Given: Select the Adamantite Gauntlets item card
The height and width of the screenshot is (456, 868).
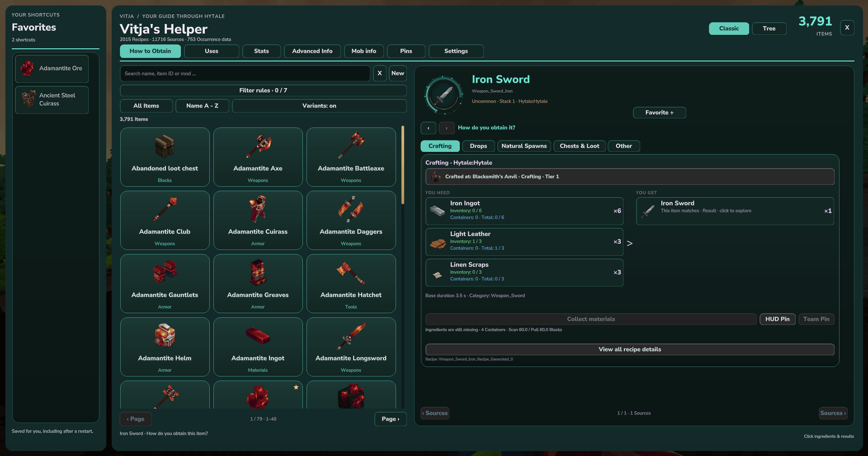Looking at the screenshot, I should point(165,283).
